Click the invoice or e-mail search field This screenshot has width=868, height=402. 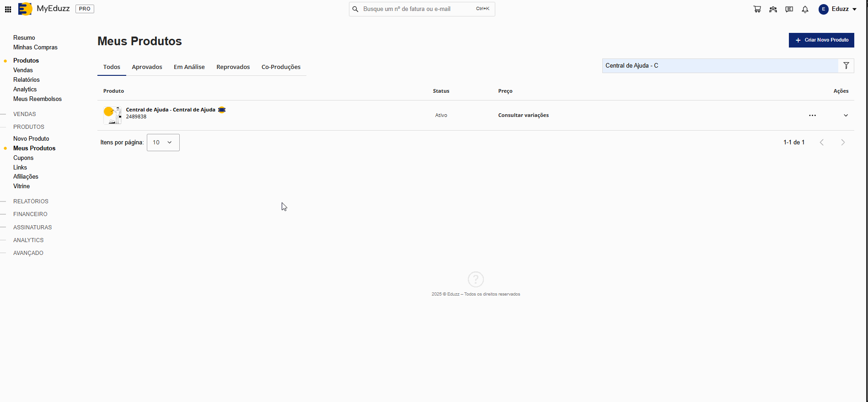pyautogui.click(x=416, y=9)
